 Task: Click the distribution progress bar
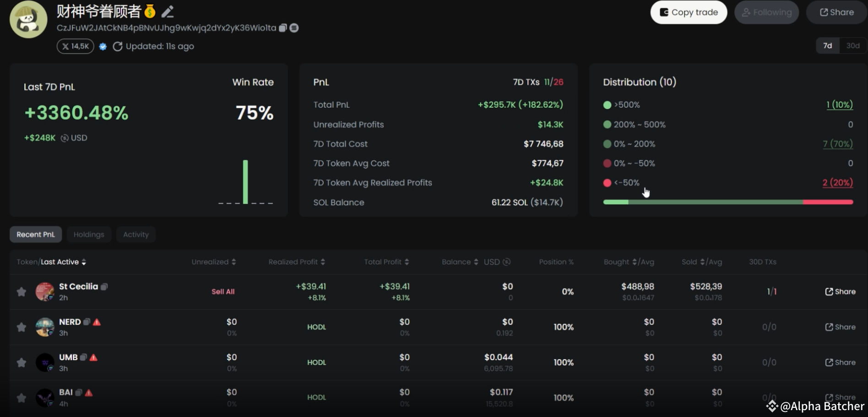click(x=728, y=202)
